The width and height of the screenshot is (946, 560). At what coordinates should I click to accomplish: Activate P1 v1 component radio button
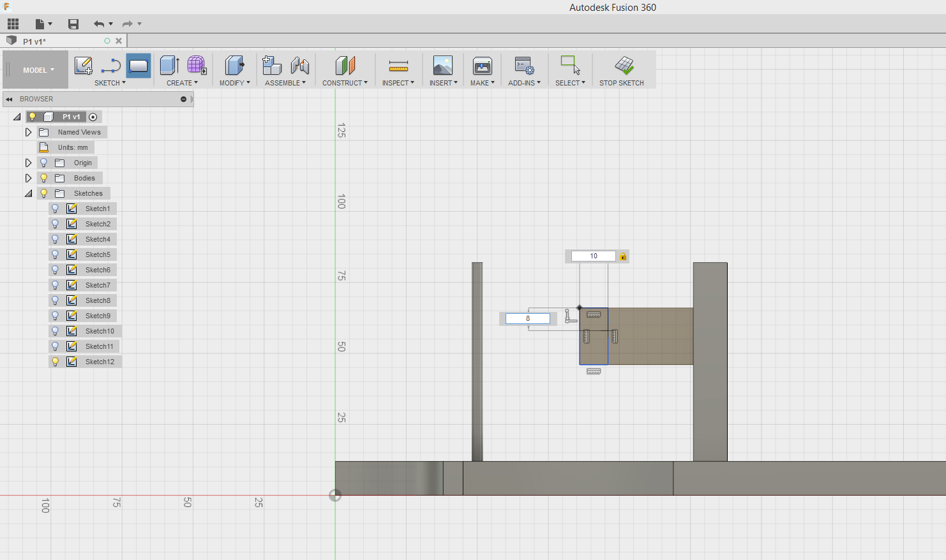(x=93, y=117)
